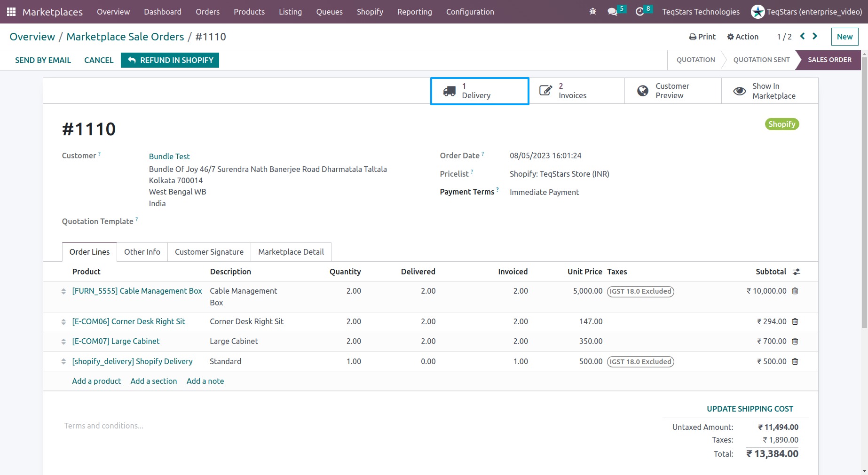Open the Print dropdown
The width and height of the screenshot is (868, 475).
(x=702, y=37)
